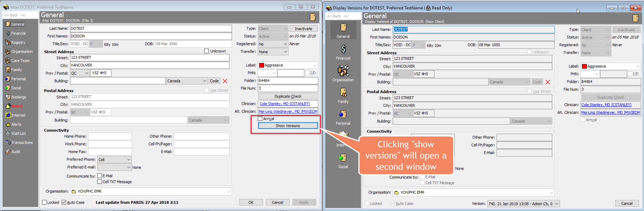
Task: Open the Organisation icon in right window sidebar
Action: [x=343, y=71]
